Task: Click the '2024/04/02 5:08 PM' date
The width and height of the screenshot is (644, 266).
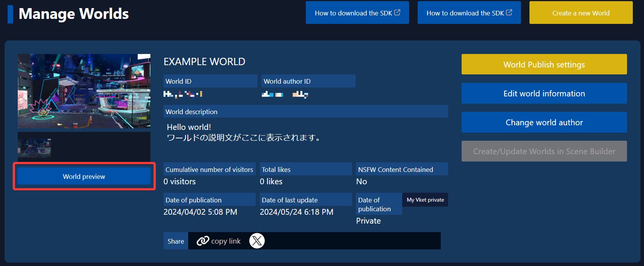Action: click(x=201, y=212)
